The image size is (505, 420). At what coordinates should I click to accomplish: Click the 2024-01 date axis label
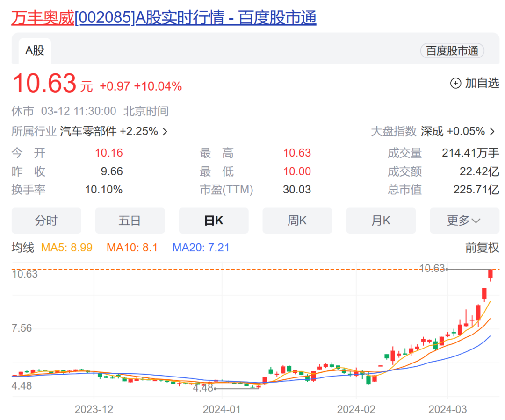coord(222,409)
